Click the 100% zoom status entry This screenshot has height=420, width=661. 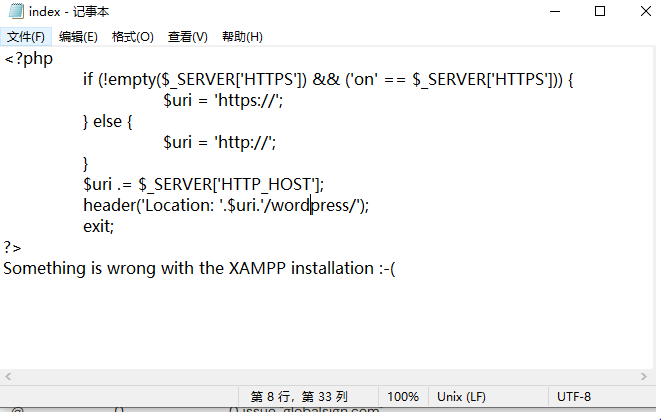coord(403,397)
